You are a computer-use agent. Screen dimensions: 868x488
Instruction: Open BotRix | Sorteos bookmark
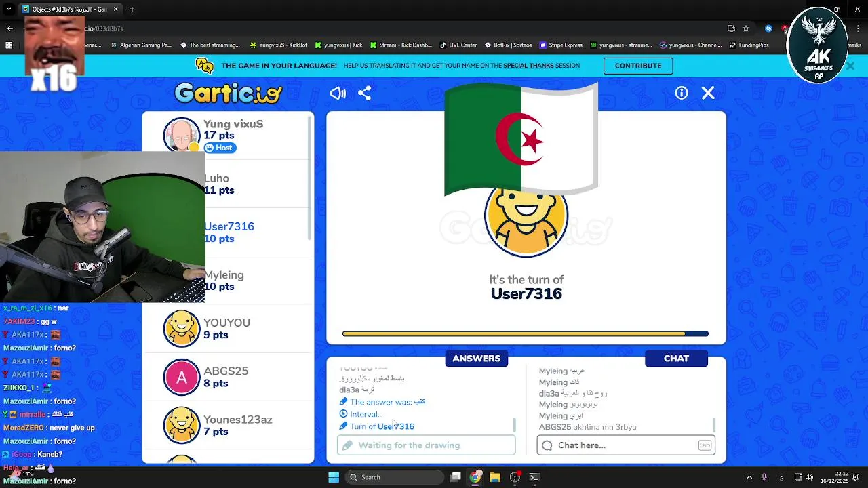[x=508, y=45]
